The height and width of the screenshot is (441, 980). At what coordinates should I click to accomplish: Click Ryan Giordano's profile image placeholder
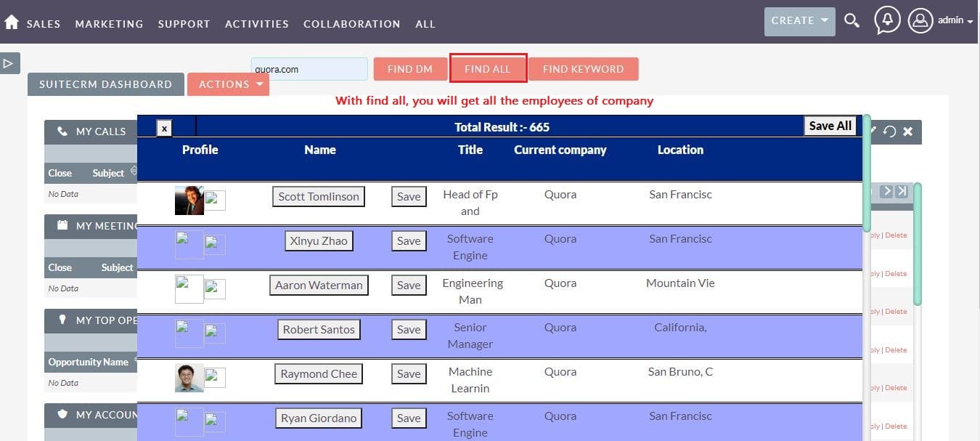pyautogui.click(x=189, y=422)
